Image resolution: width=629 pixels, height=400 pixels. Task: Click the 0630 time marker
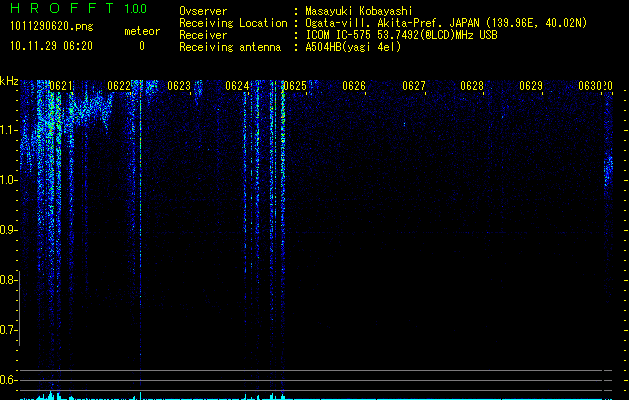[x=590, y=86]
